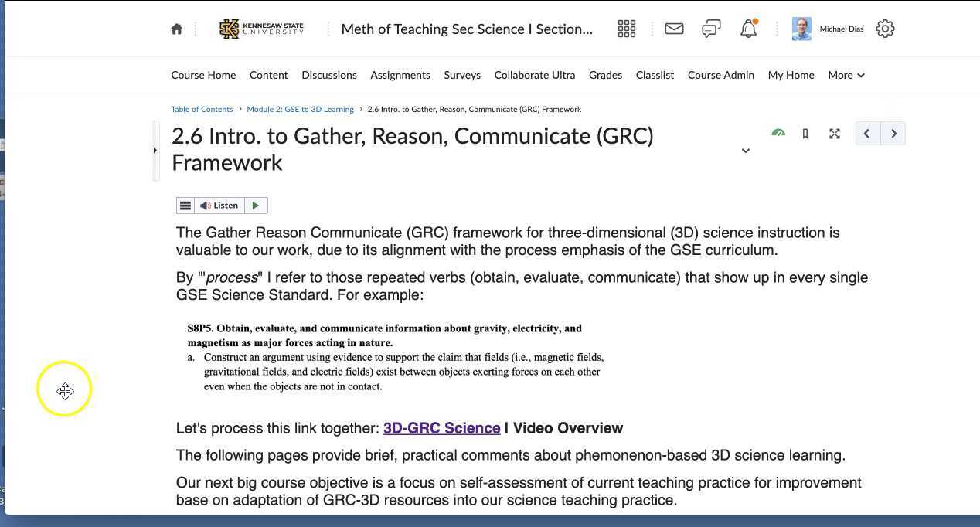Expand the collapsed left sidebar panel
This screenshot has height=527, width=980.
tap(156, 150)
